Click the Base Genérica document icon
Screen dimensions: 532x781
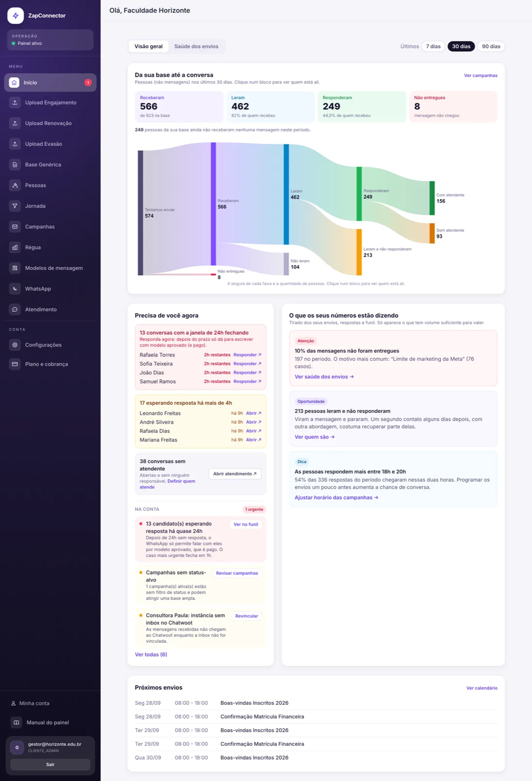point(15,164)
